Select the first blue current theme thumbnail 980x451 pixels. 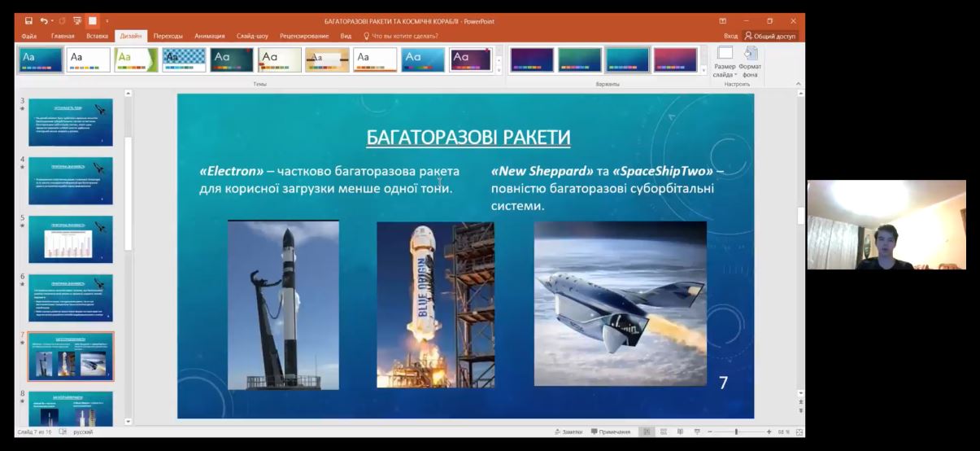(40, 60)
